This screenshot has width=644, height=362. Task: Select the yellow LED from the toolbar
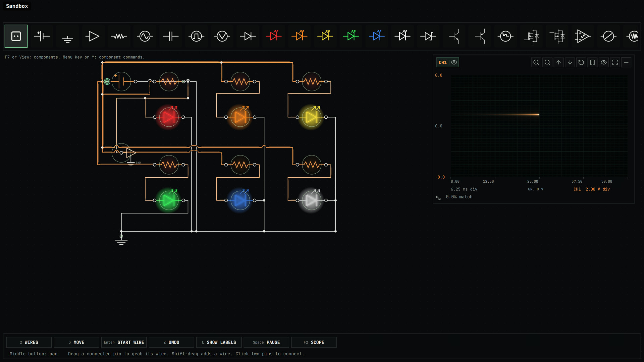click(x=325, y=36)
